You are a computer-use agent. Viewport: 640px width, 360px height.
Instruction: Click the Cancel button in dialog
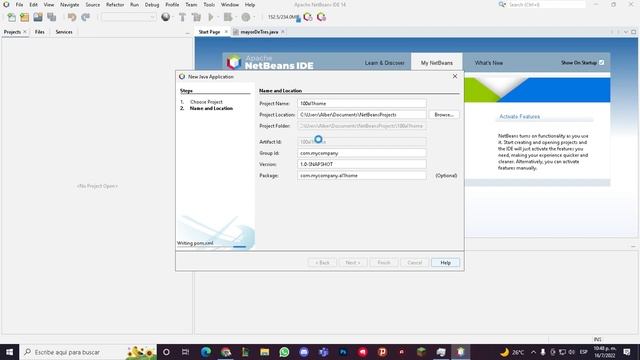click(414, 262)
